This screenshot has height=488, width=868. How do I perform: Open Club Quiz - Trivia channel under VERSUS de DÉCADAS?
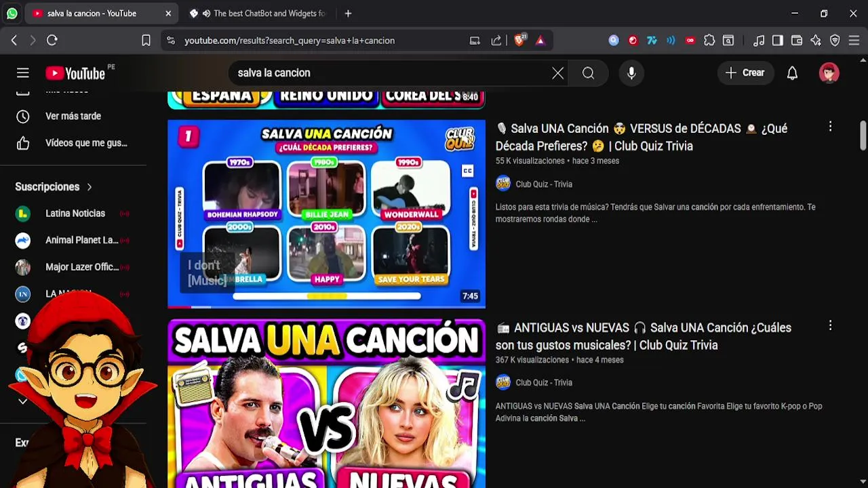pyautogui.click(x=544, y=184)
